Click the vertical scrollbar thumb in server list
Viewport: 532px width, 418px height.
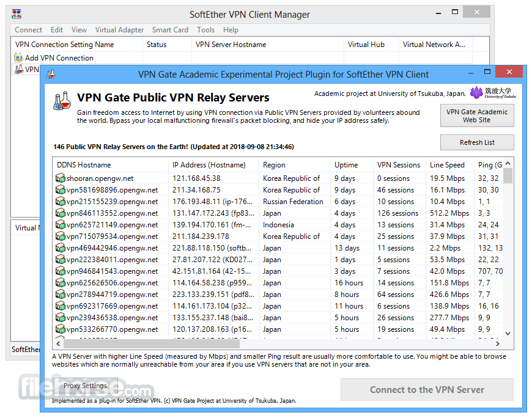[508, 175]
